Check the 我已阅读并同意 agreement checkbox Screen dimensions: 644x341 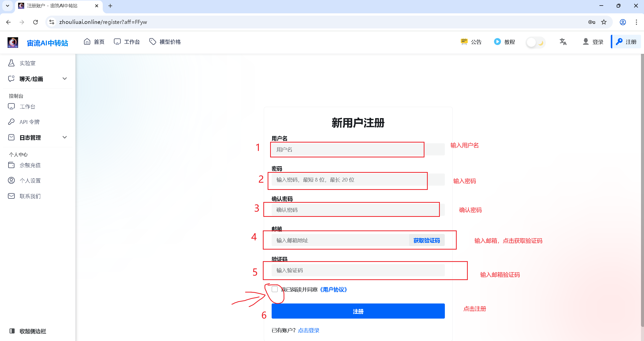[275, 289]
